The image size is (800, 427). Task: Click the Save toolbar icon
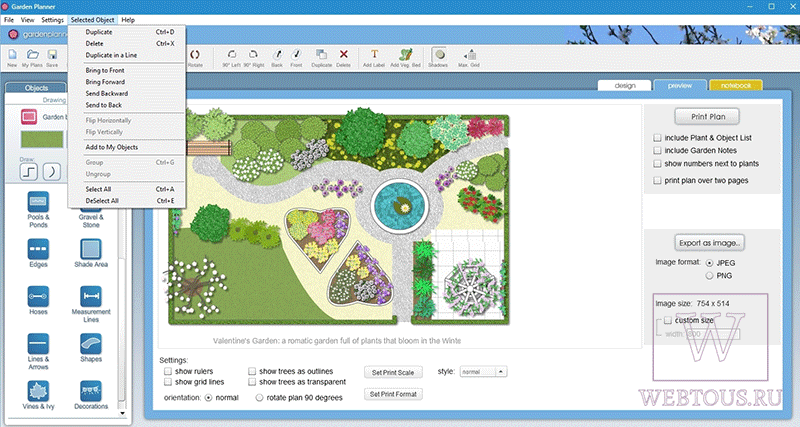pyautogui.click(x=52, y=55)
